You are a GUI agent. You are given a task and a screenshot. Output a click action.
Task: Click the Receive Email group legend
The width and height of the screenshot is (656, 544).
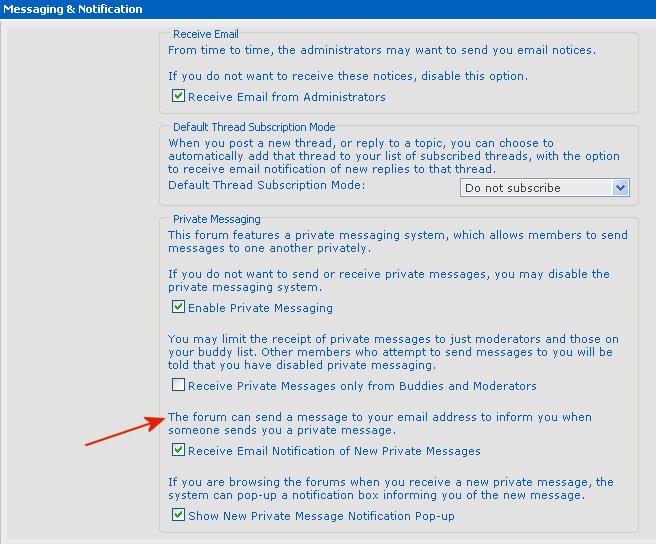(x=205, y=34)
